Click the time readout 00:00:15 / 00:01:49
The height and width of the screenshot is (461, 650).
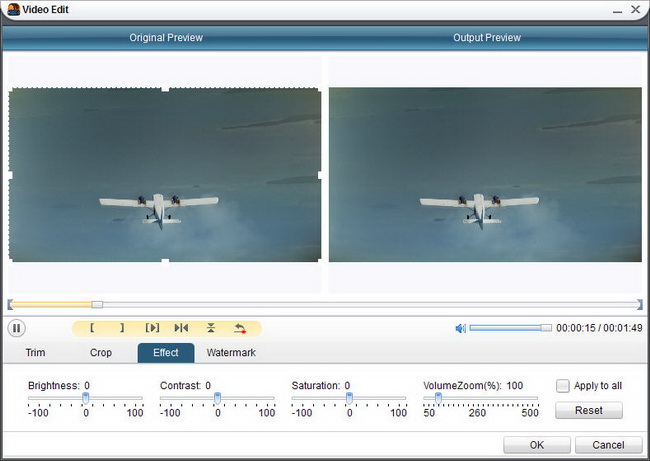point(599,328)
